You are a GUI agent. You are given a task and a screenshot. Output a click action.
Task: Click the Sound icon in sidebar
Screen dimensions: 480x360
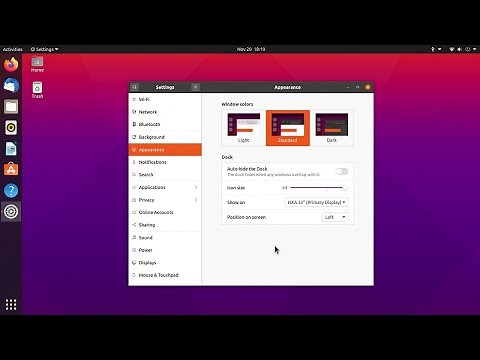pos(134,238)
